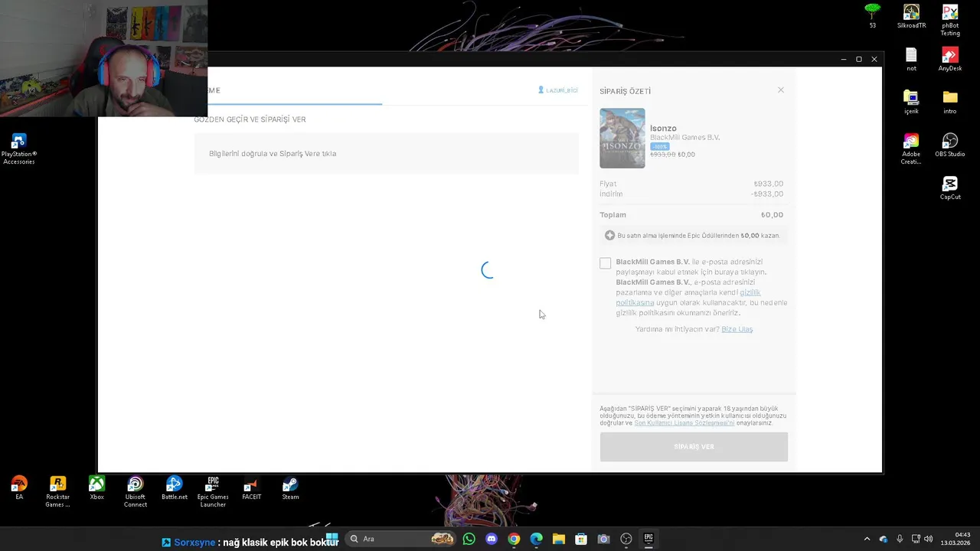
Task: Open the tree icon labeled 53
Action: (872, 16)
